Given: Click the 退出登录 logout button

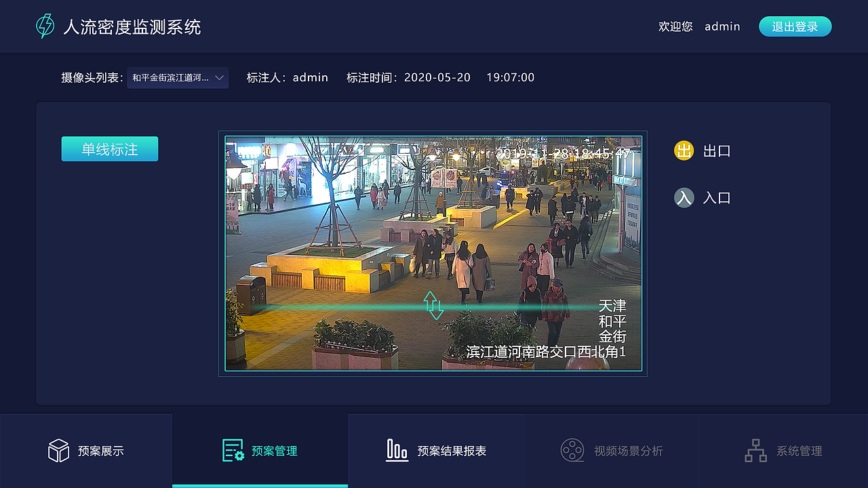Looking at the screenshot, I should click(795, 26).
